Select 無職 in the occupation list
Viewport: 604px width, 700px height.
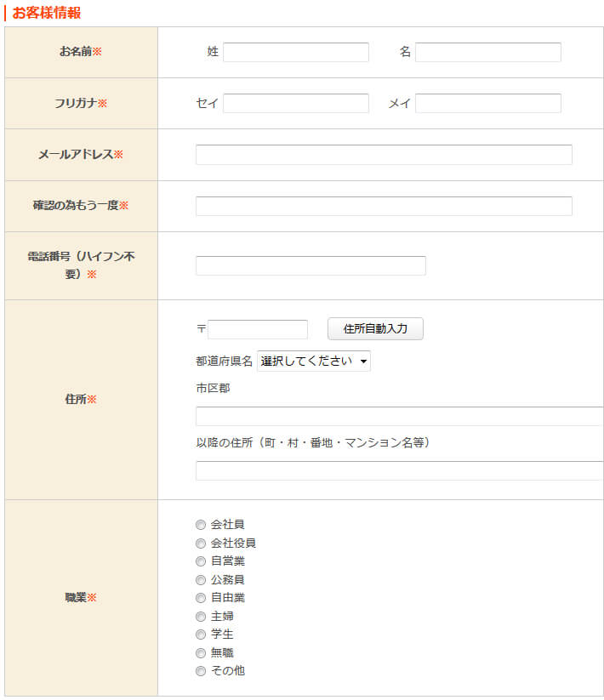coord(200,652)
